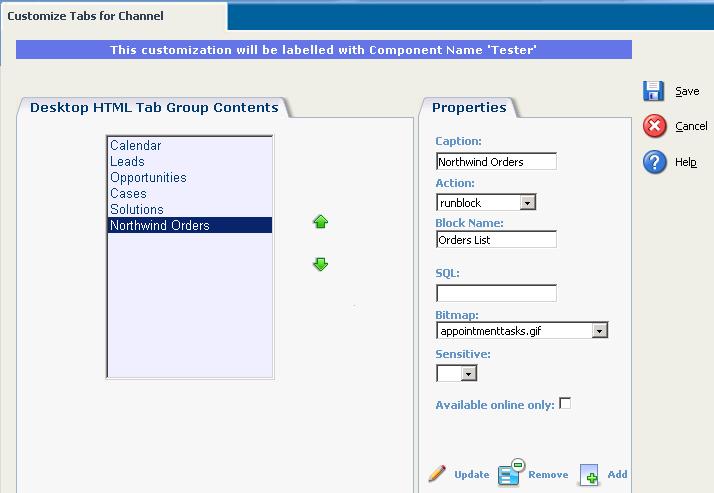Viewport: 714px width, 493px height.
Task: Toggle the Available online only checkbox
Action: point(565,403)
